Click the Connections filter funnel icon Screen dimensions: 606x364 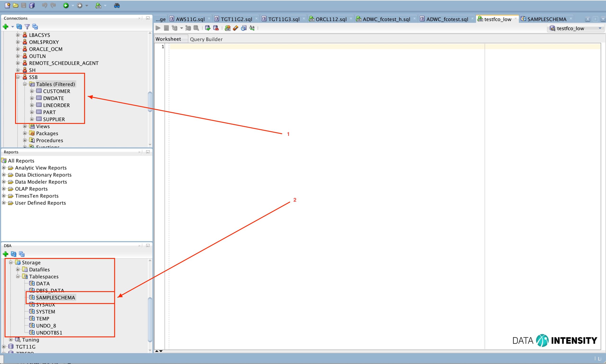pos(27,26)
